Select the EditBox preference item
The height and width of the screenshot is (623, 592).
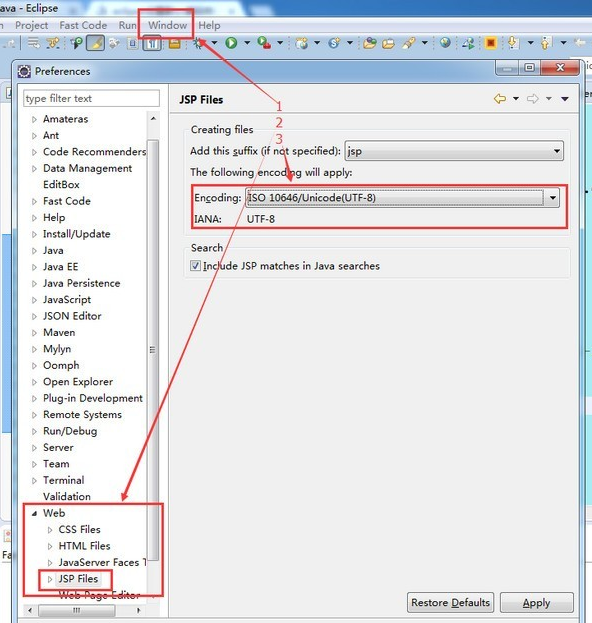(x=61, y=185)
